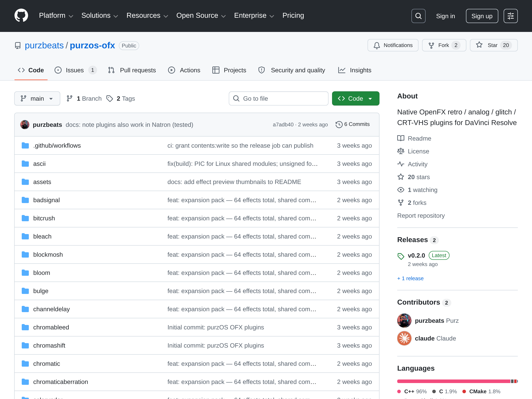This screenshot has width=532, height=399.
Task: Expand the Platform menu
Action: (56, 15)
